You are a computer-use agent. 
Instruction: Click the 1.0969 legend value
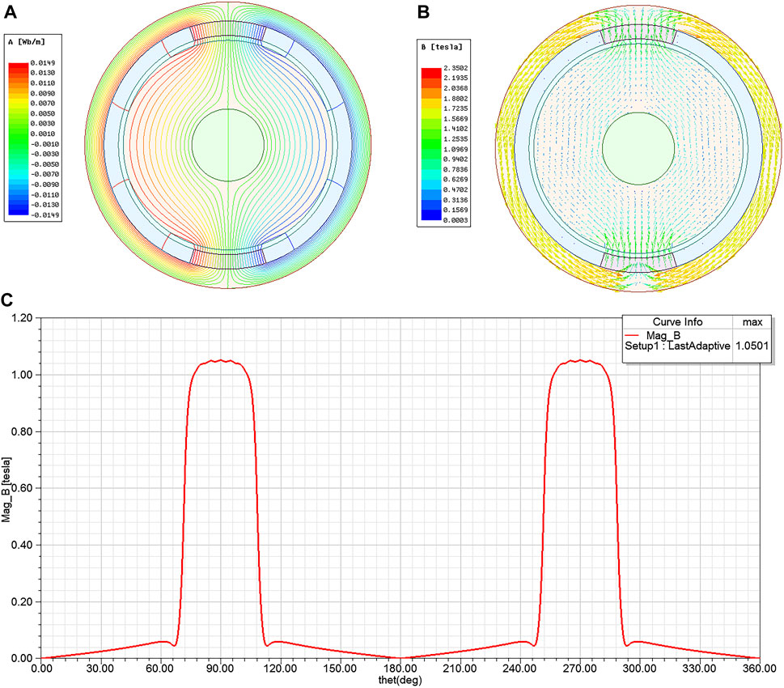456,149
